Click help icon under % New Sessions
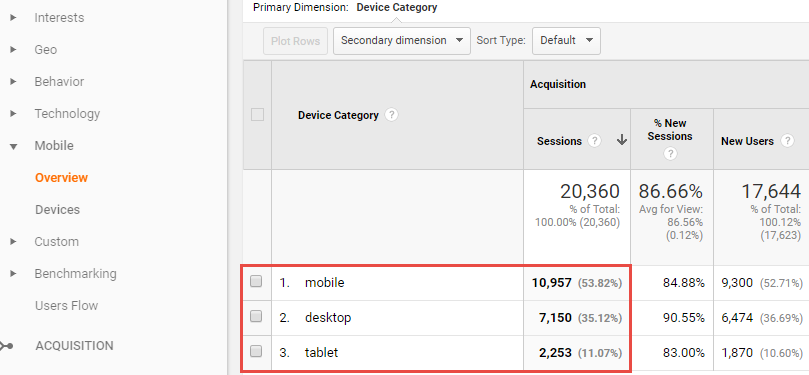The height and width of the screenshot is (375, 809). coord(670,153)
